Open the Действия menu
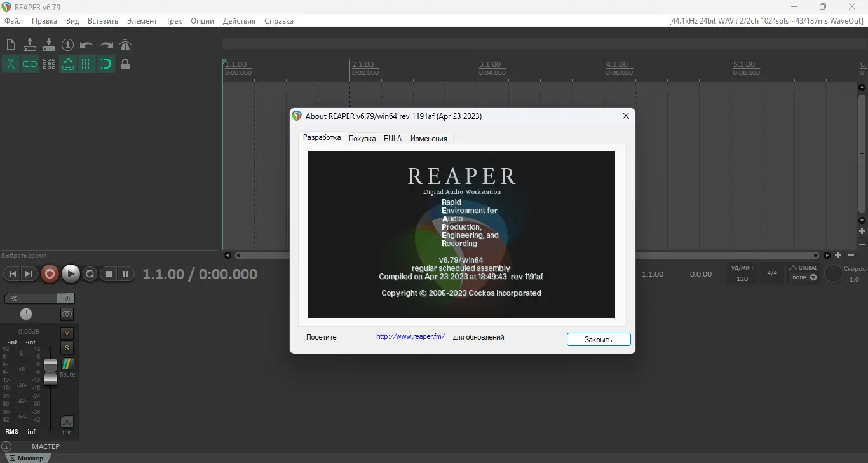 [239, 20]
